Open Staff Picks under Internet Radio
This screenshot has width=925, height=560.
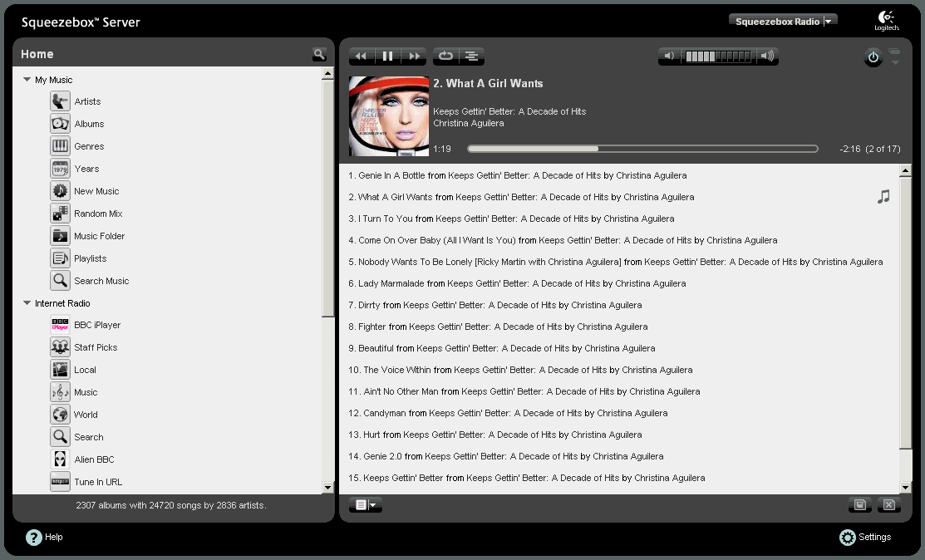(x=96, y=347)
